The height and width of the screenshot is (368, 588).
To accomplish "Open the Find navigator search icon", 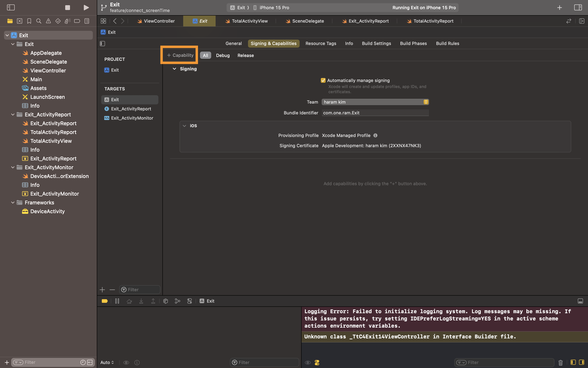I will [x=39, y=21].
